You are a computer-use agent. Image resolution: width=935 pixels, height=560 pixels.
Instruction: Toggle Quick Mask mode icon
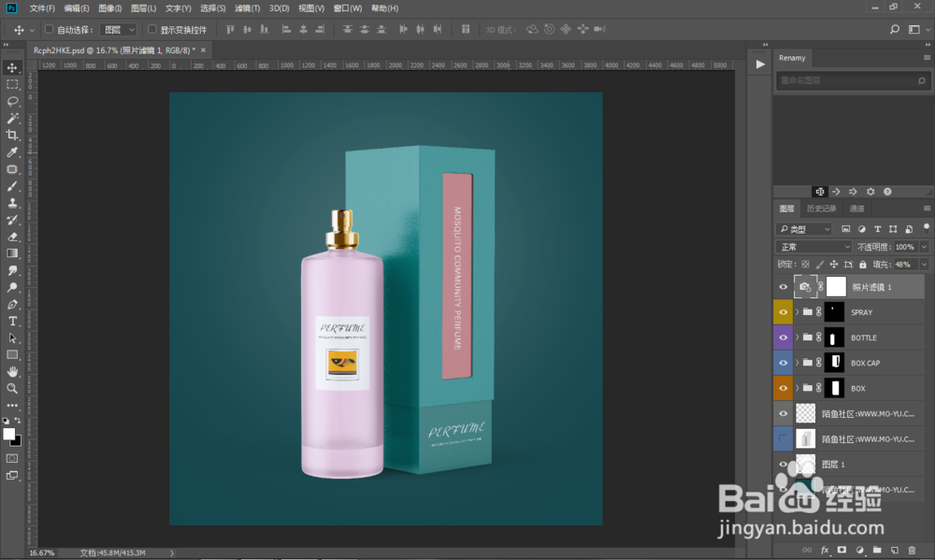[x=12, y=458]
